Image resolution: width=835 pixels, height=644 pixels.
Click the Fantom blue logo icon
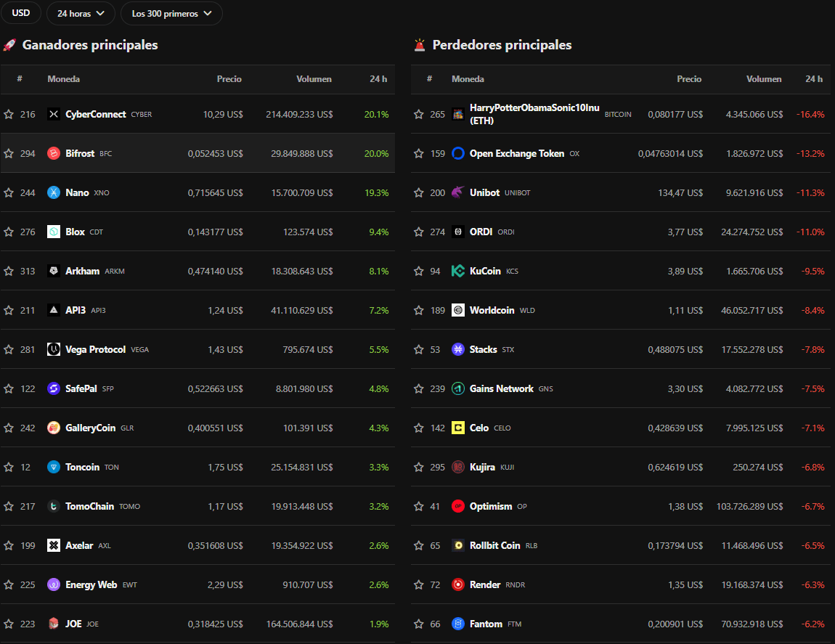tap(458, 624)
